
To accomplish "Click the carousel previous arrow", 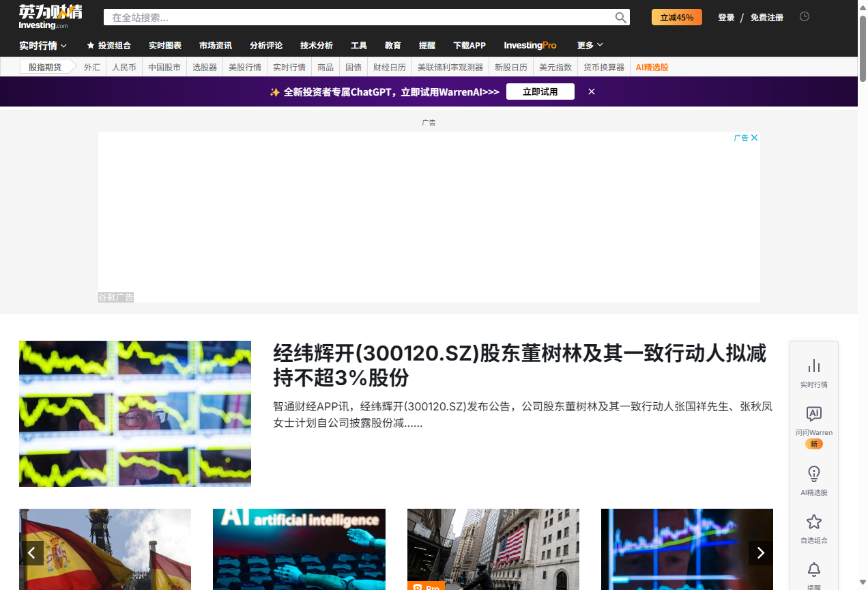I will pos(32,552).
